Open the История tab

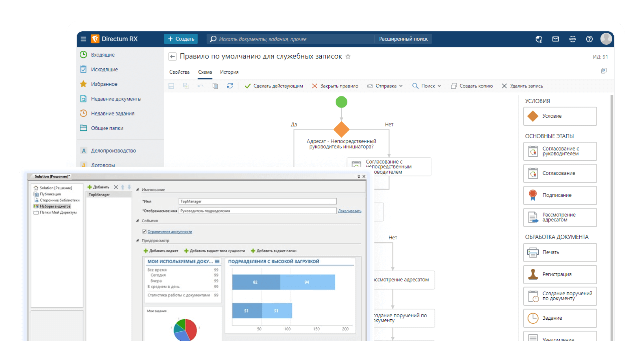(x=229, y=72)
